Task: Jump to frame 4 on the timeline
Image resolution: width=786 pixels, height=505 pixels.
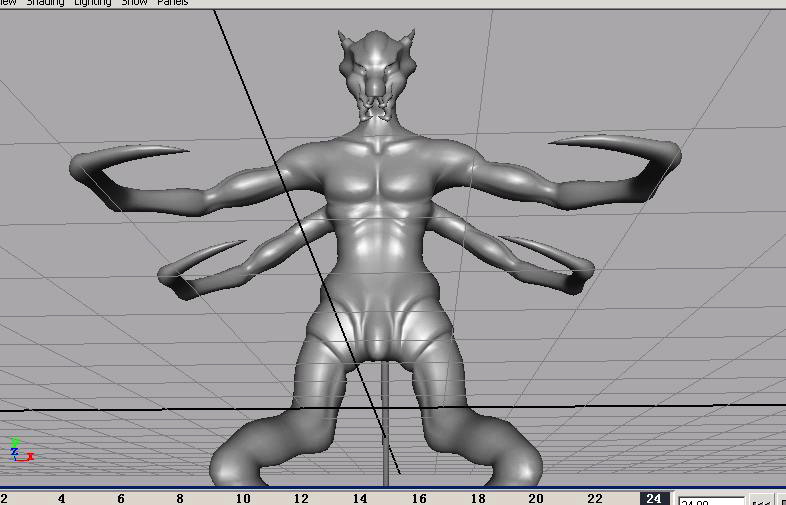Action: 61,498
